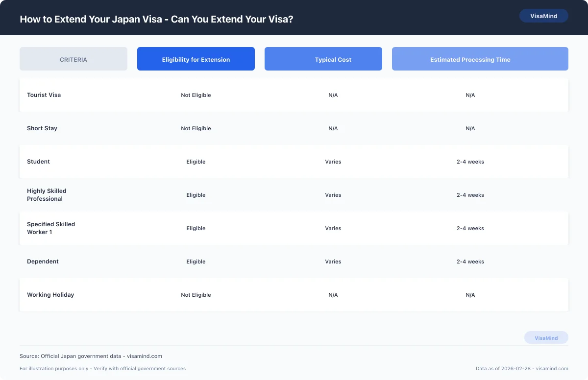Click the page title about extending Japan visa
Viewport: 588px width, 380px height.
(x=156, y=19)
